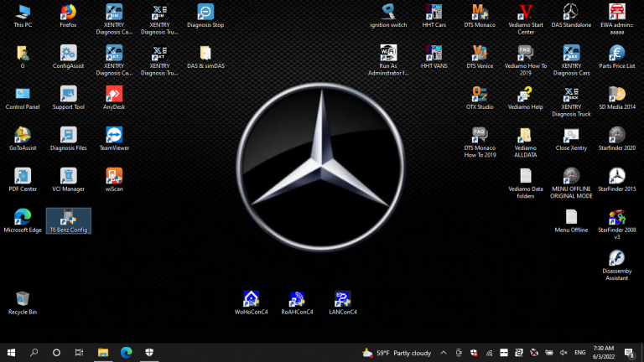Open File Explorer from the taskbar
The width and height of the screenshot is (644, 362).
[102, 353]
